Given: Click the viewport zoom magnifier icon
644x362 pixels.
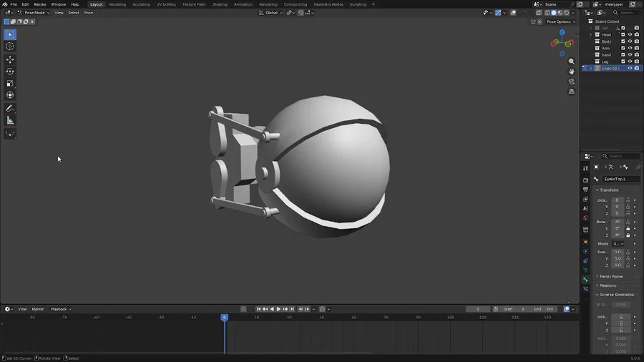Looking at the screenshot, I should tap(571, 61).
